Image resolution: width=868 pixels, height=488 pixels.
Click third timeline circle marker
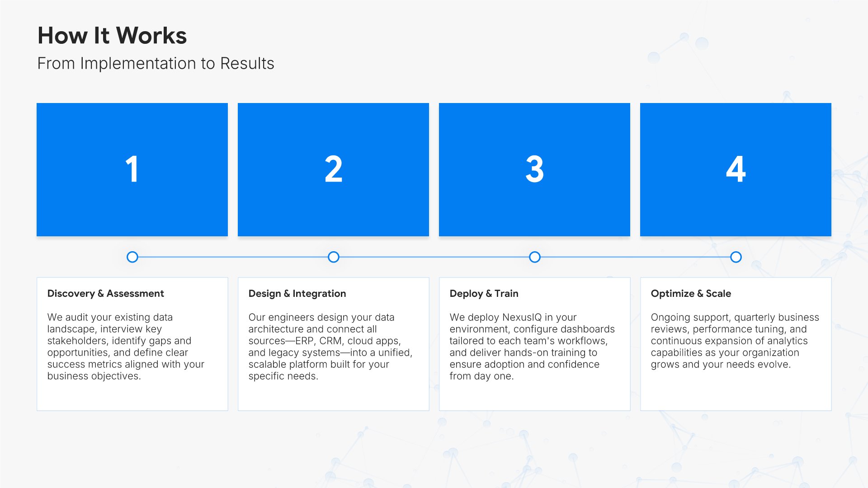click(x=534, y=257)
